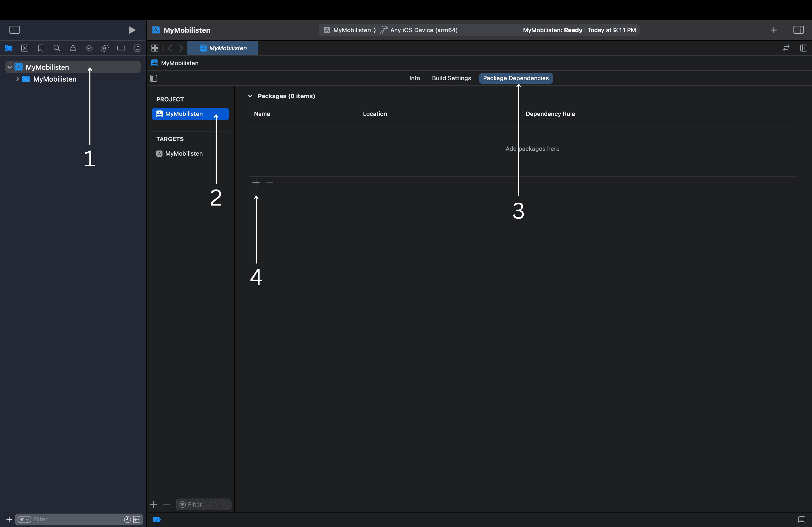This screenshot has width=812, height=527.
Task: Open the Find navigator magnifier
Action: point(57,48)
